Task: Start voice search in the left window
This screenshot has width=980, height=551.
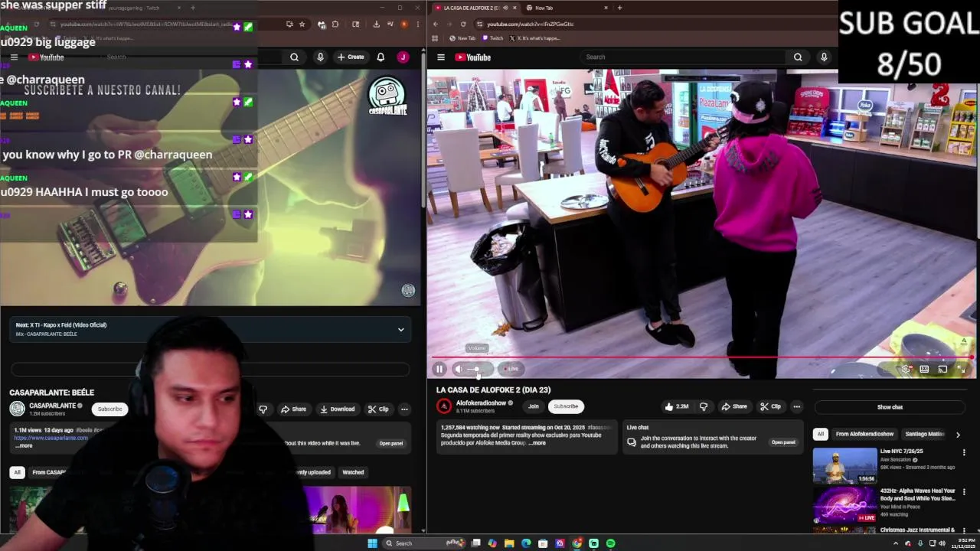Action: coord(320,57)
